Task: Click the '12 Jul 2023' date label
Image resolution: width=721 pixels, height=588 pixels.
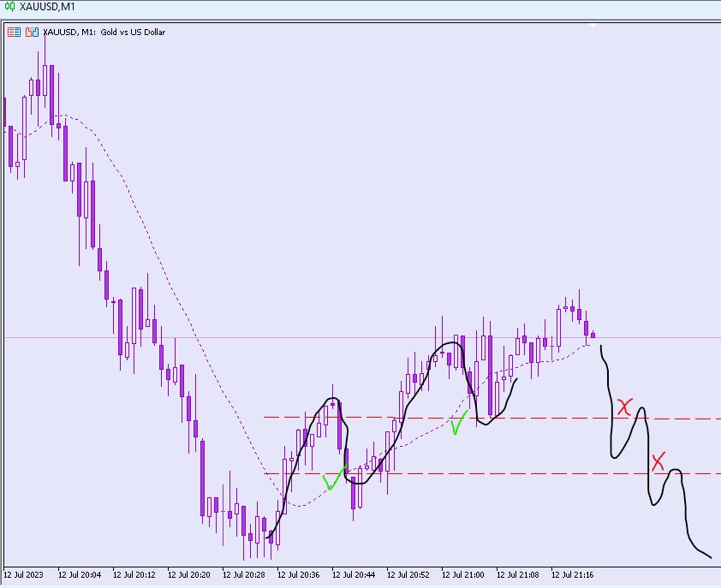Action: [x=23, y=574]
